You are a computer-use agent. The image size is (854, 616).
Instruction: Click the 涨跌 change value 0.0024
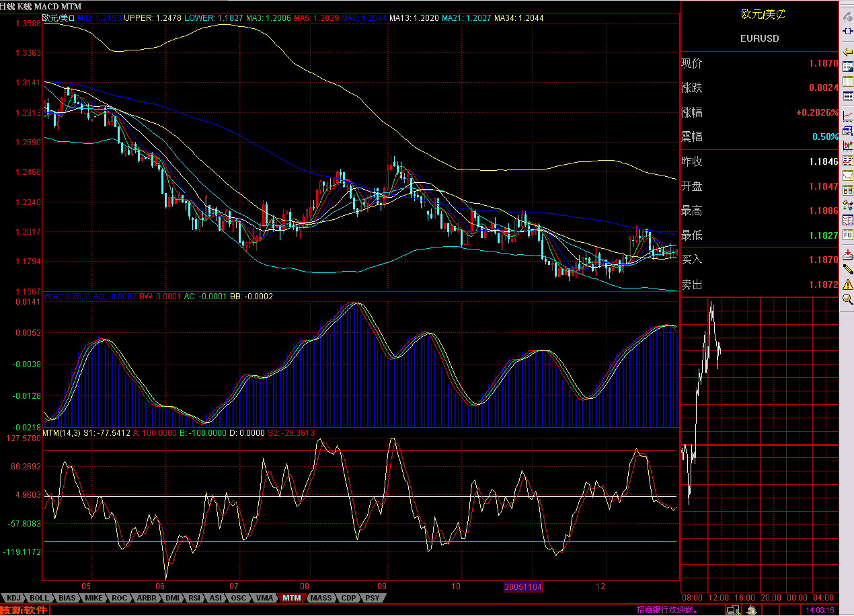click(823, 88)
